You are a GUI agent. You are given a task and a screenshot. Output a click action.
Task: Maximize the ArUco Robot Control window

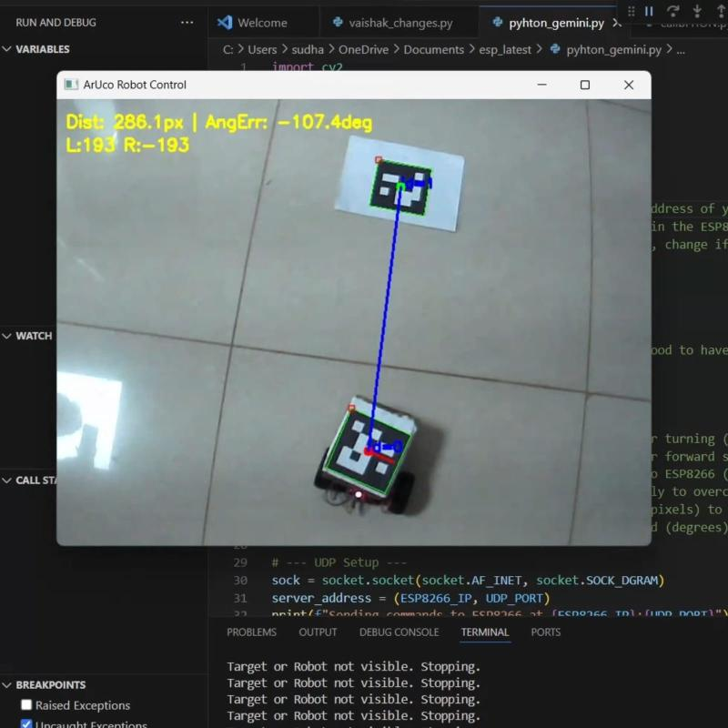585,85
